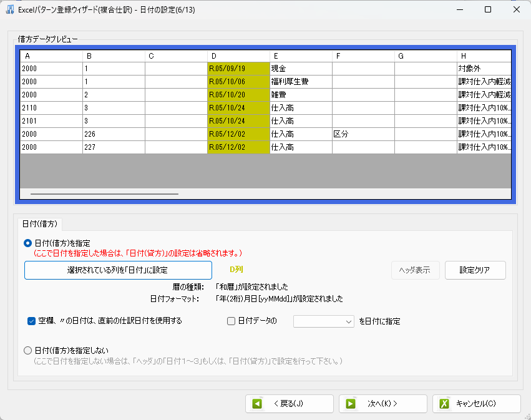This screenshot has width=531, height=420.
Task: Enable the 日付データの checkbox
Action: click(x=231, y=321)
